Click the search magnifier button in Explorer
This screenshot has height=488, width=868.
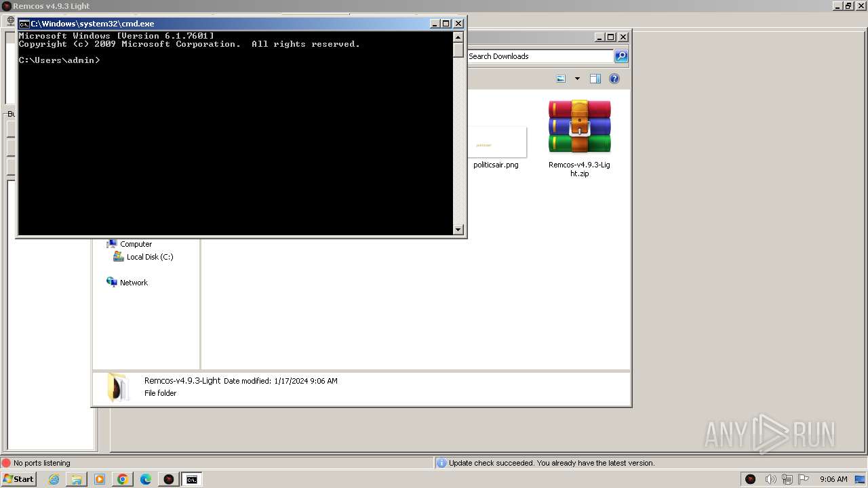pyautogui.click(x=621, y=56)
